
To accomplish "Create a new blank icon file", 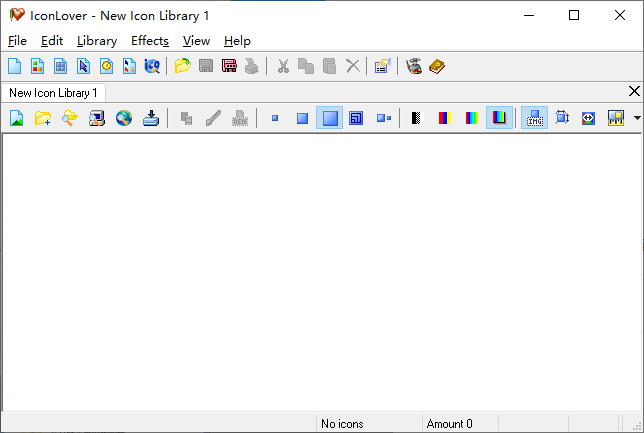I will coord(15,66).
